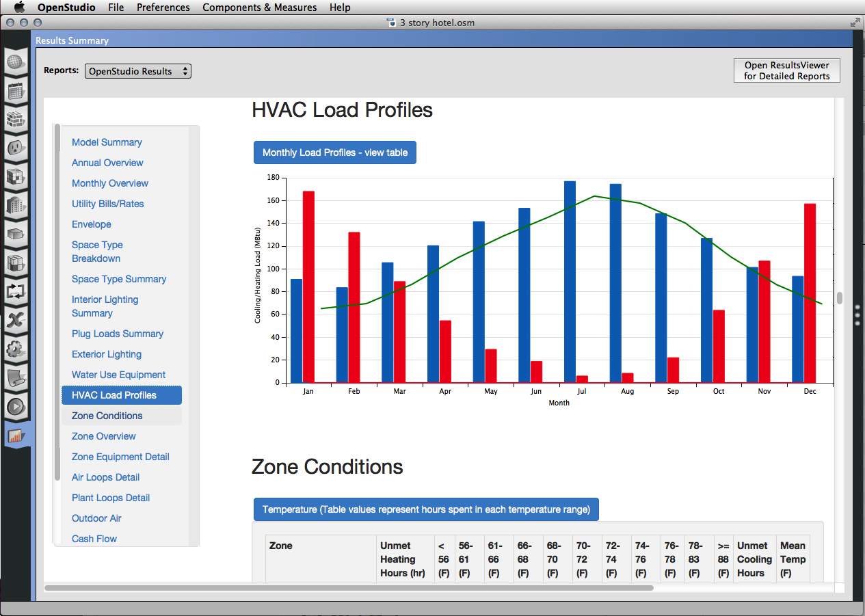Collapse the Temperature table header bar
This screenshot has height=616, width=865.
(x=425, y=509)
